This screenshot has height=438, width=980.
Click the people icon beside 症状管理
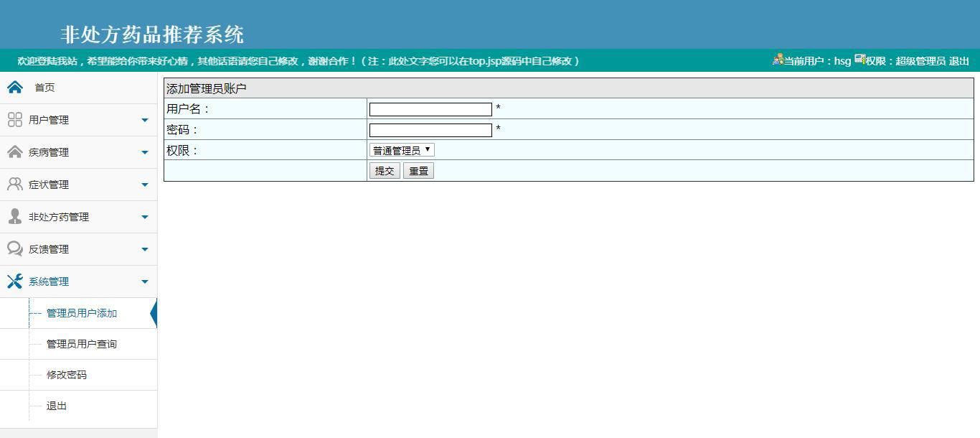(x=15, y=185)
